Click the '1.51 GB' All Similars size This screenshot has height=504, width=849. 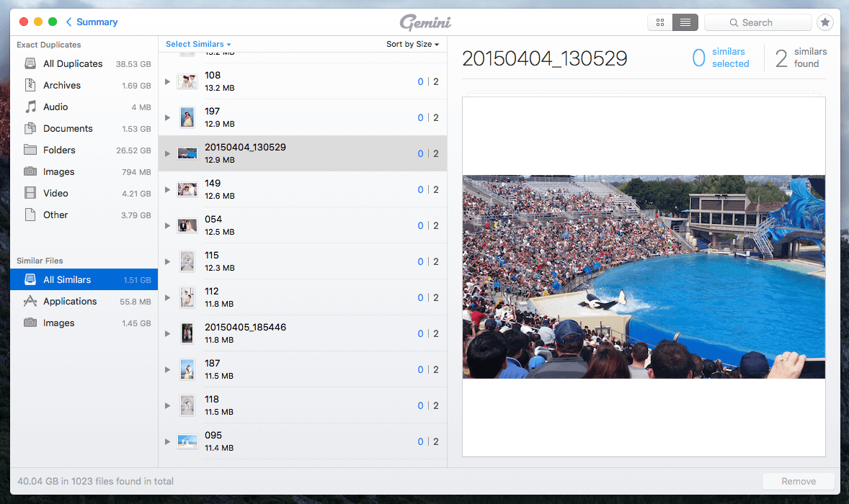(137, 280)
